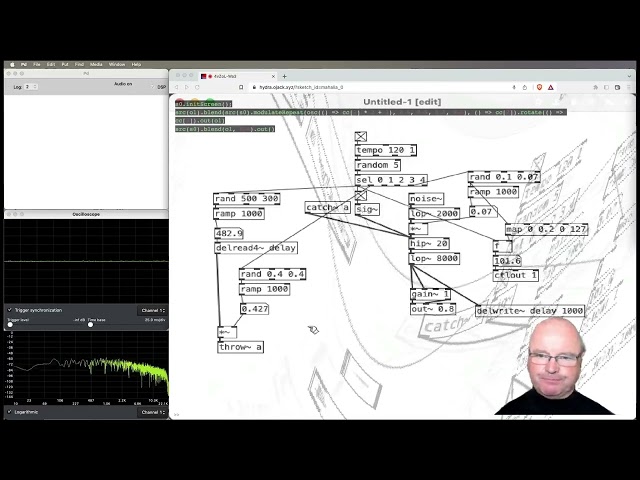Select the ctlout 1 object
The height and width of the screenshot is (480, 640).
pyautogui.click(x=516, y=276)
